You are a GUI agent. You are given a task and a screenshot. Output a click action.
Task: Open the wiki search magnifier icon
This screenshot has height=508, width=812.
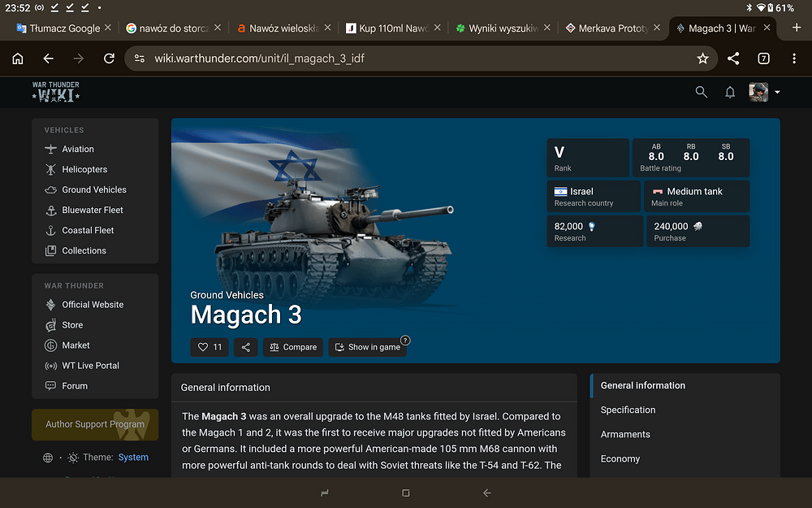[x=702, y=93]
